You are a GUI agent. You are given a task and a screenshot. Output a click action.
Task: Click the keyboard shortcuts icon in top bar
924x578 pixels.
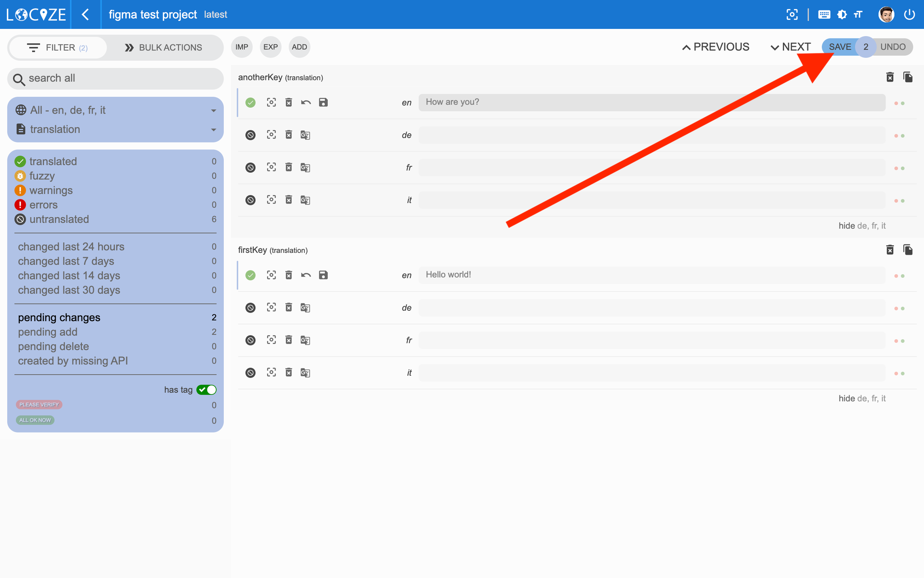(x=824, y=14)
